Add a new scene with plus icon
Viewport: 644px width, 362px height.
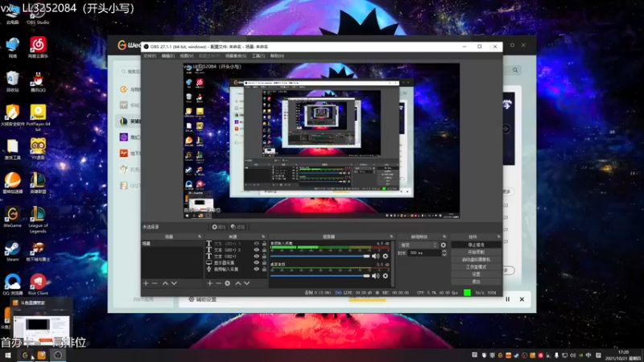tap(146, 283)
